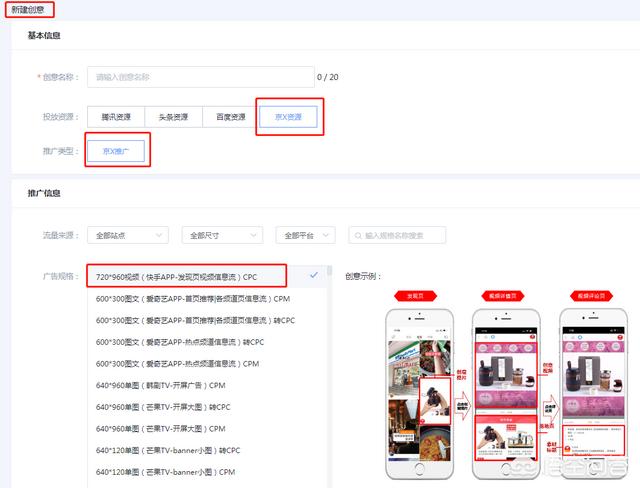Click the red 发现页 label above the preview
This screenshot has width=640, height=488.
point(416,296)
